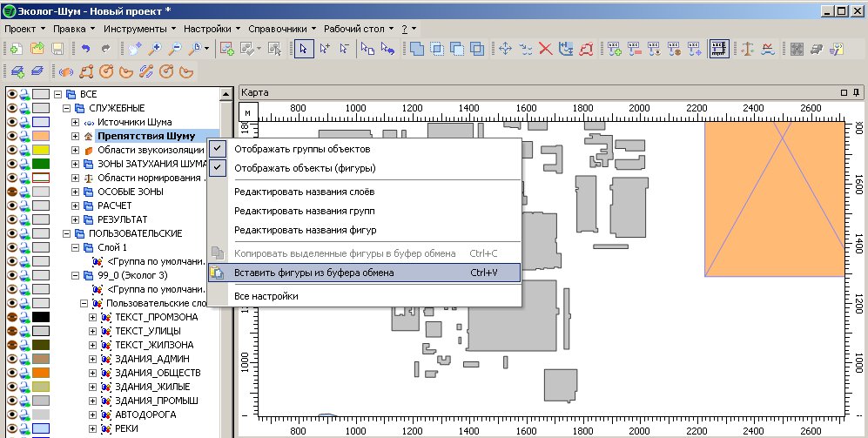Image resolution: width=868 pixels, height=438 pixels.
Task: Activate the pan hand tool
Action: pyautogui.click(x=134, y=49)
